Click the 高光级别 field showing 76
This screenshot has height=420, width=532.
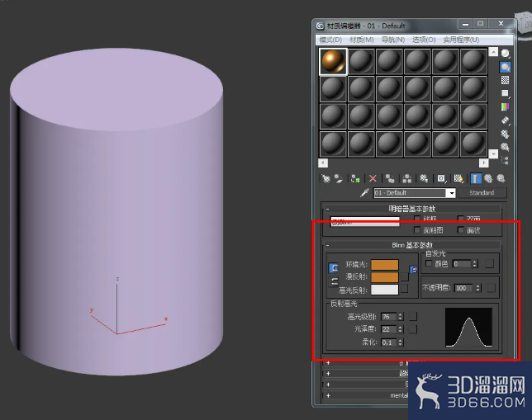pyautogui.click(x=388, y=317)
